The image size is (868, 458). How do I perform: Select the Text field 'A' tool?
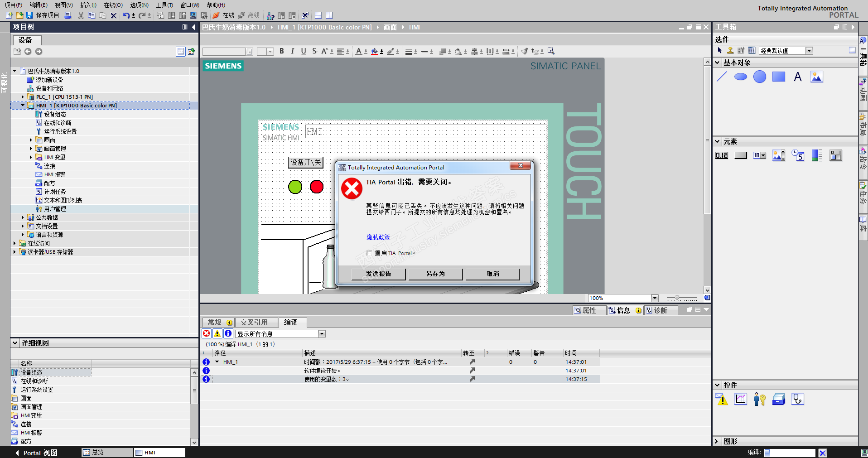pyautogui.click(x=798, y=77)
